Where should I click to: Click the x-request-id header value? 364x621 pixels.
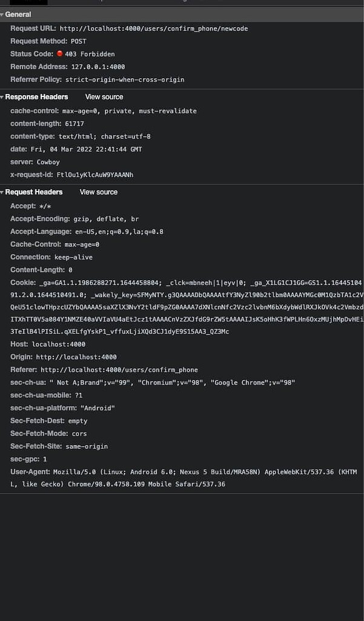(95, 175)
